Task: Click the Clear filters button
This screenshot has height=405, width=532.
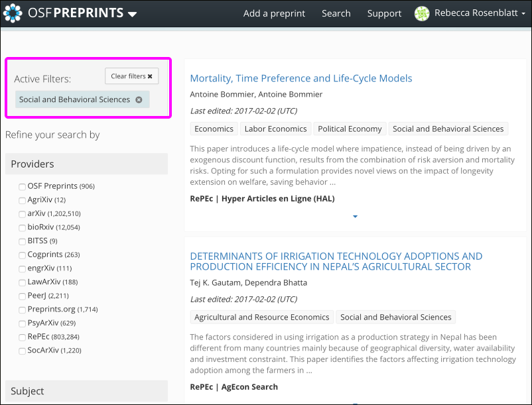Action: (x=131, y=76)
